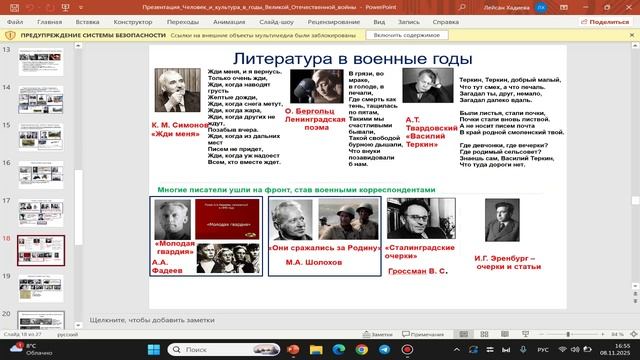
Task: Click the 84 % zoom level
Action: click(x=617, y=334)
